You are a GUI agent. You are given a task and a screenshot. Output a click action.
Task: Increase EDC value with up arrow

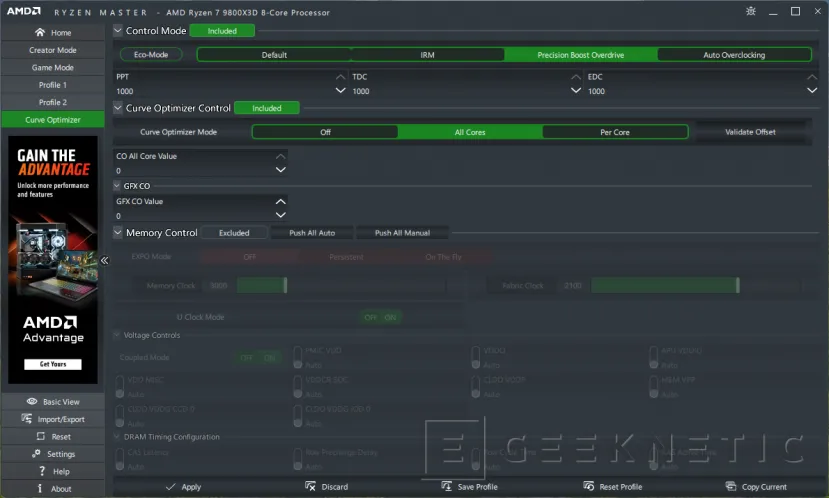812,77
